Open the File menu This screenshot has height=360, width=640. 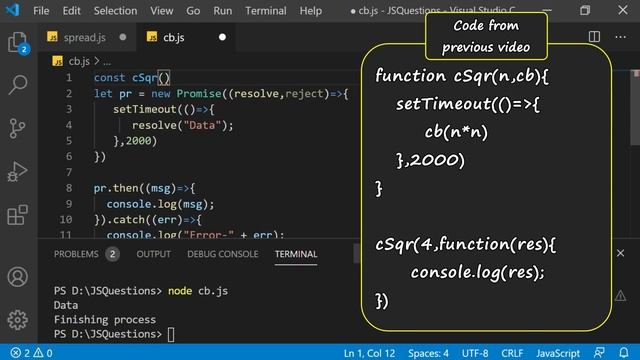[41, 11]
